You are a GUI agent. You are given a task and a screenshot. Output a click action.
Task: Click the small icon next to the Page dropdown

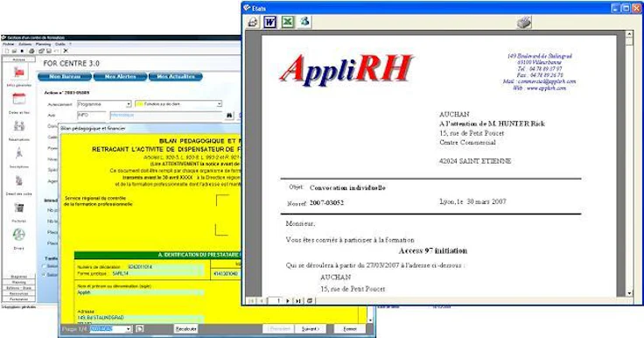(140, 328)
